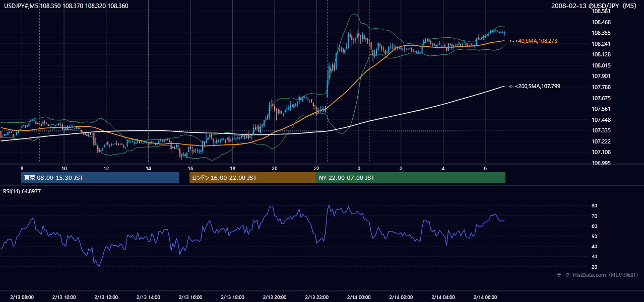This screenshot has width=644, height=302.
Task: Click the bottom date label 2/13 12:00
Action: [106, 297]
